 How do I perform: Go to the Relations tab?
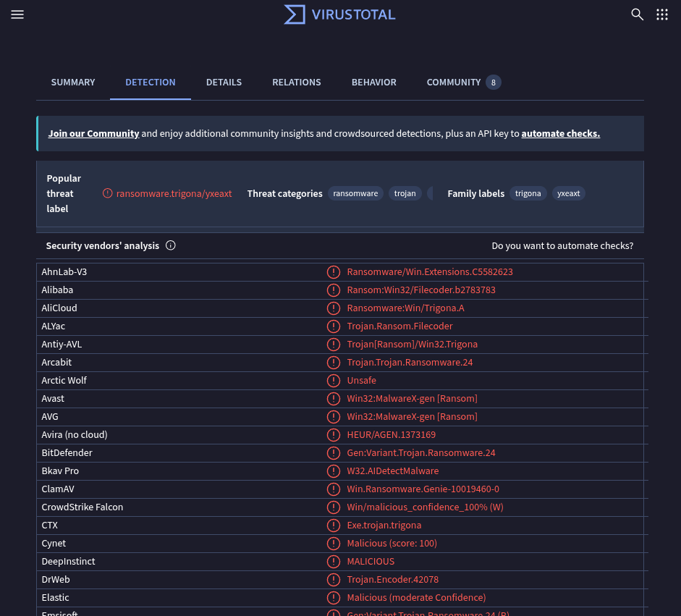pos(297,82)
